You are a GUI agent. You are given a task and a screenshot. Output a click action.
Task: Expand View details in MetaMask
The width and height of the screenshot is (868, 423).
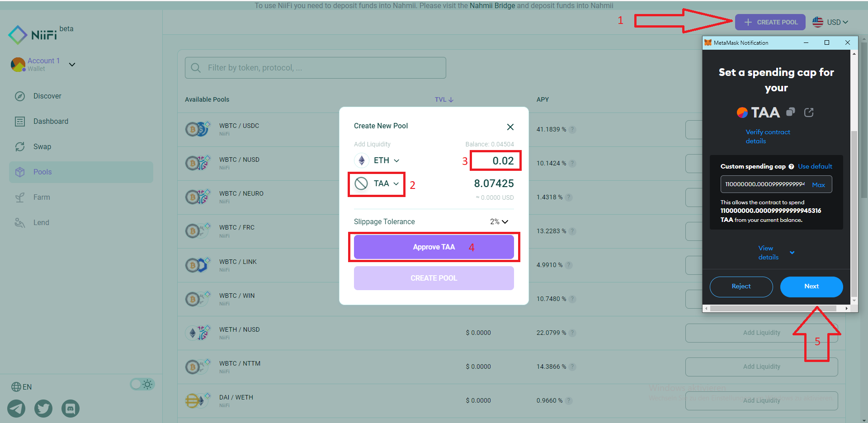(x=776, y=253)
